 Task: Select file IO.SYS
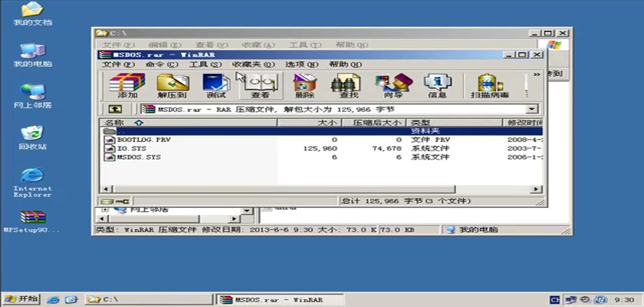click(x=131, y=148)
